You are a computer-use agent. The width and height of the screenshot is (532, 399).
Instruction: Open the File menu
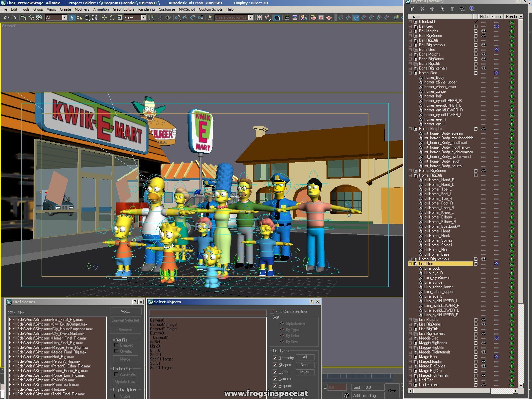point(4,9)
